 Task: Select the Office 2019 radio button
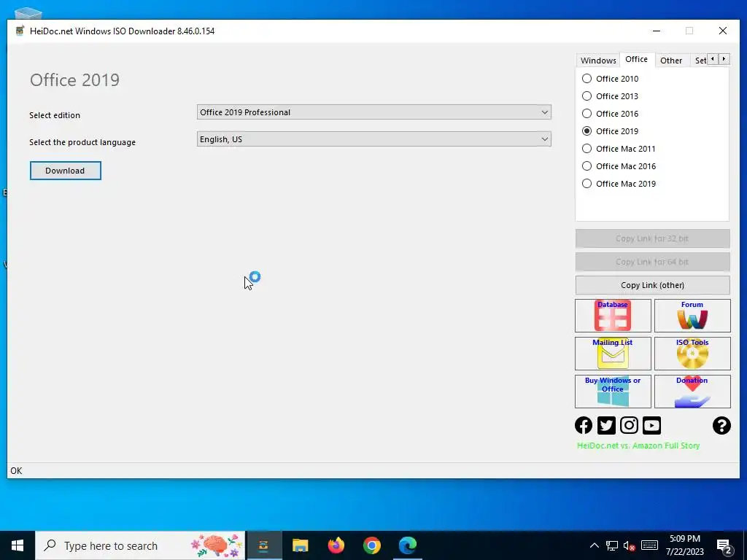click(x=587, y=131)
